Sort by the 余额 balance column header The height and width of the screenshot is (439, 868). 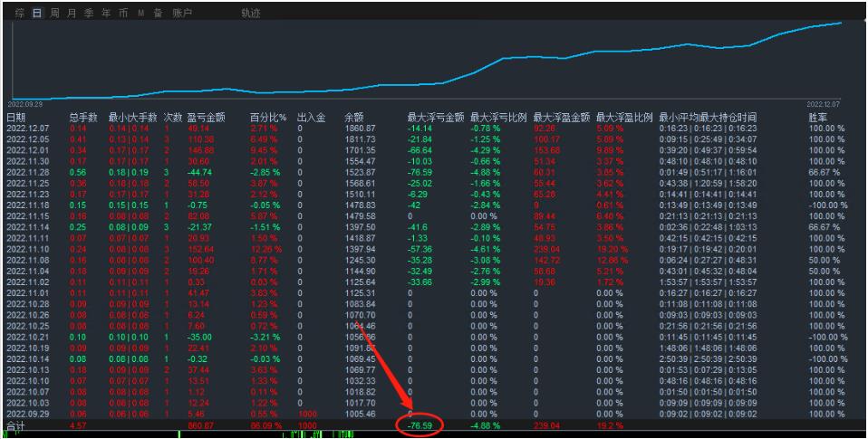[354, 118]
